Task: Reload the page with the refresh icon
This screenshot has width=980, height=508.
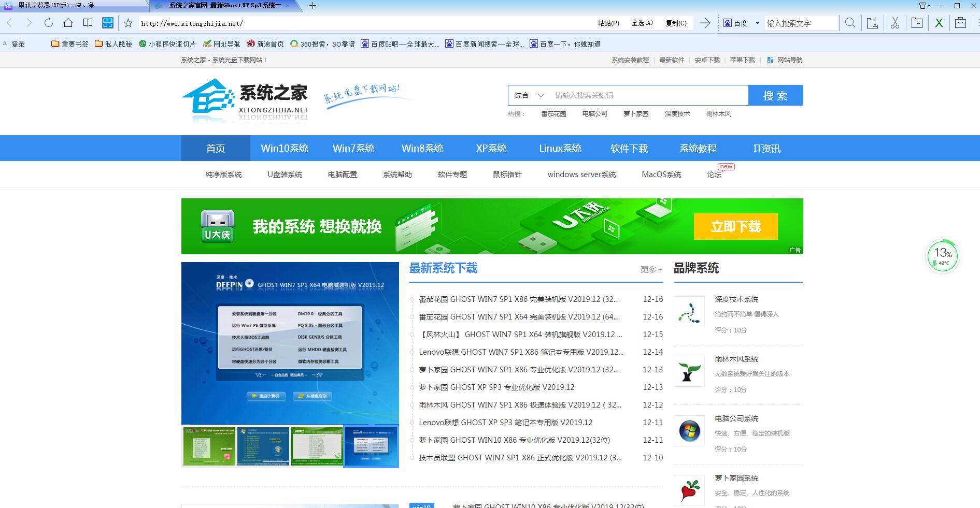Action: point(49,23)
